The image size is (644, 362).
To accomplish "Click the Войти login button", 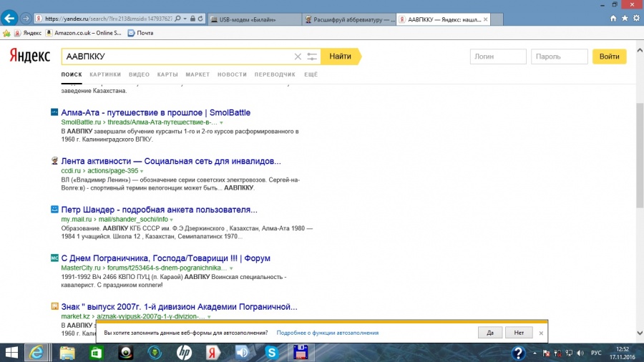I will tap(609, 57).
